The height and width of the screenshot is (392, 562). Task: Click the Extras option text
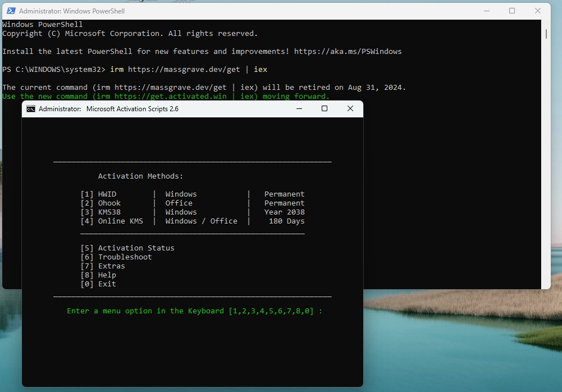click(x=111, y=266)
